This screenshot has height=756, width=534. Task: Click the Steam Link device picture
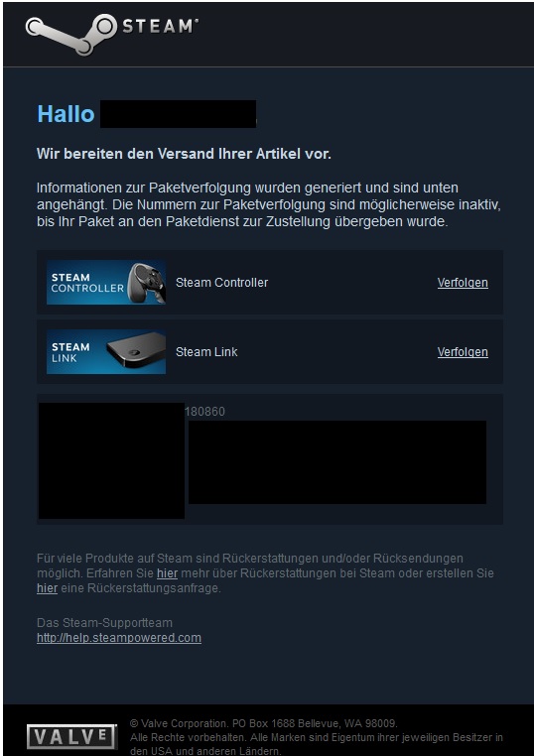136,350
